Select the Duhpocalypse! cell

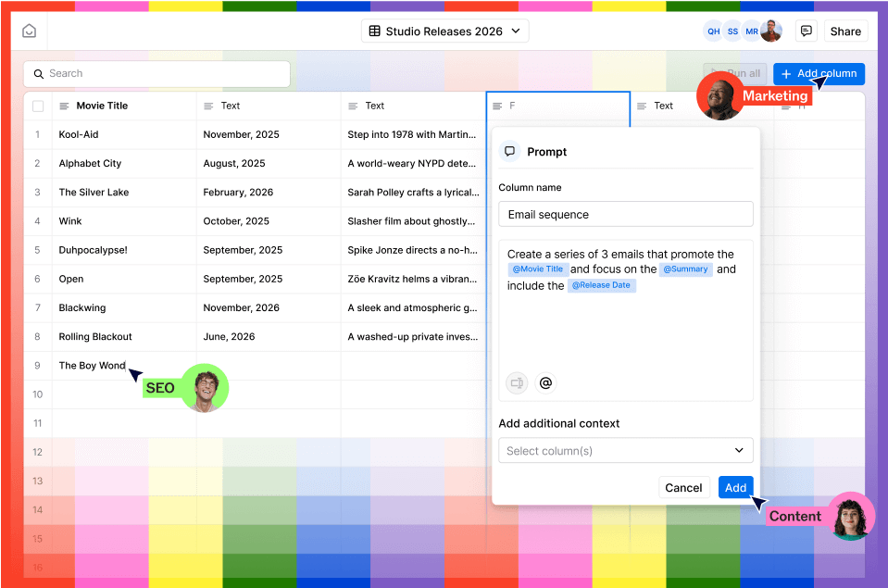click(124, 250)
